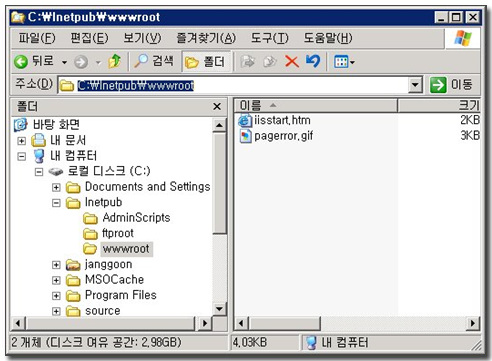Image resolution: width=492 pixels, height=361 pixels.
Task: Select the 내 컴퓨터 icon in tree
Action: point(39,156)
